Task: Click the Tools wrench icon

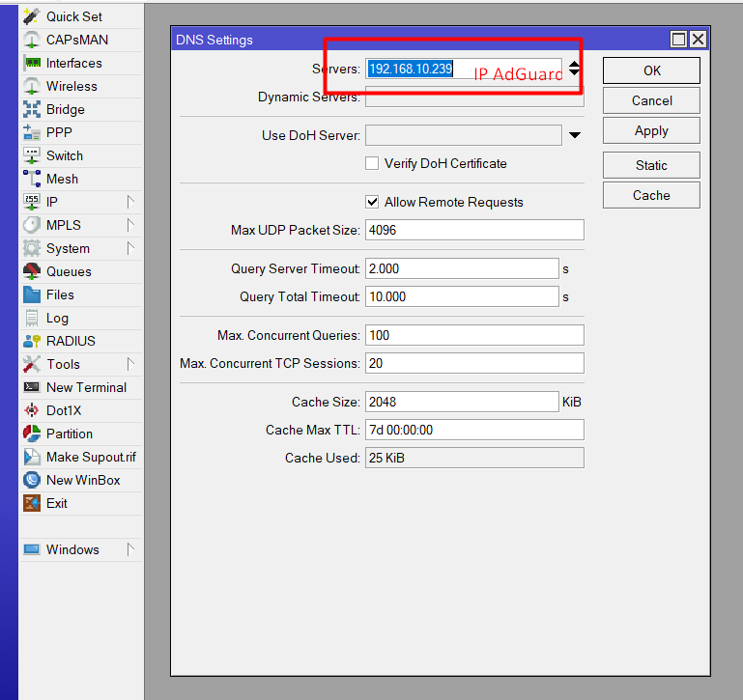Action: [31, 364]
